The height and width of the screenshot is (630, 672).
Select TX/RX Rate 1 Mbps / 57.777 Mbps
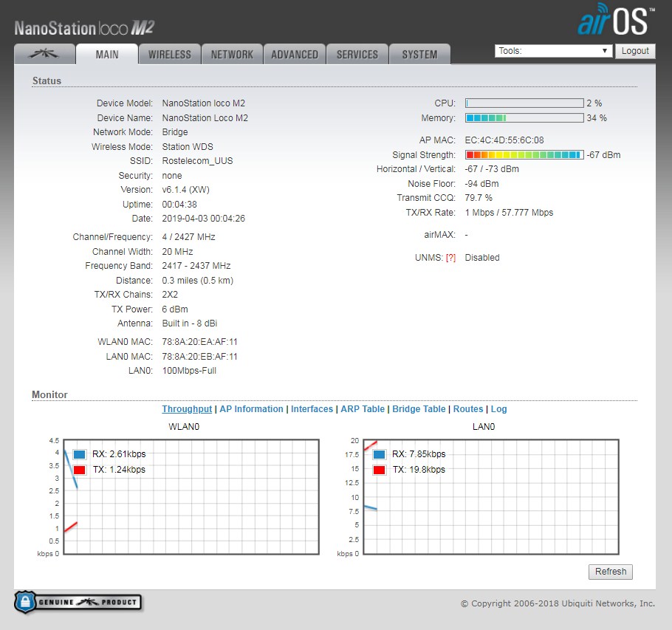click(x=509, y=213)
